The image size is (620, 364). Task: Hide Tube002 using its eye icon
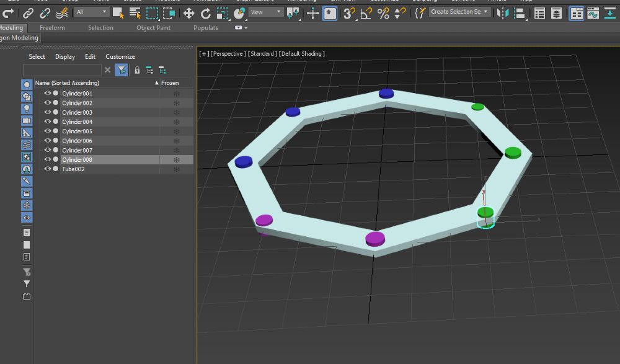pos(48,169)
